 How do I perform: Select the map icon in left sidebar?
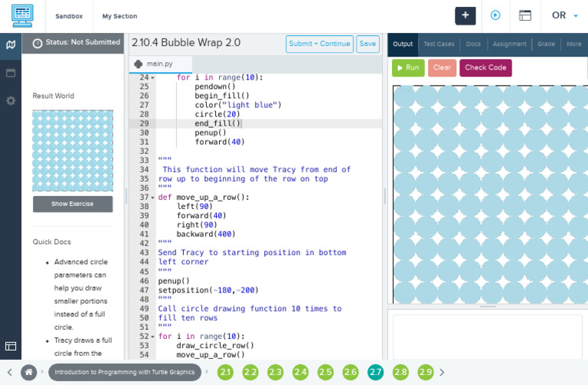point(11,44)
